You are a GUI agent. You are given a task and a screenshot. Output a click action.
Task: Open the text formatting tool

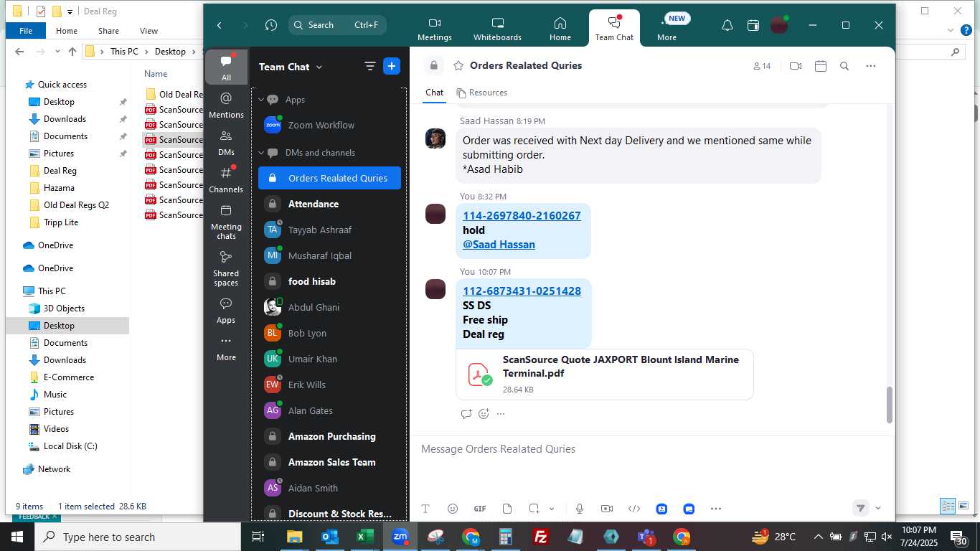(x=425, y=509)
